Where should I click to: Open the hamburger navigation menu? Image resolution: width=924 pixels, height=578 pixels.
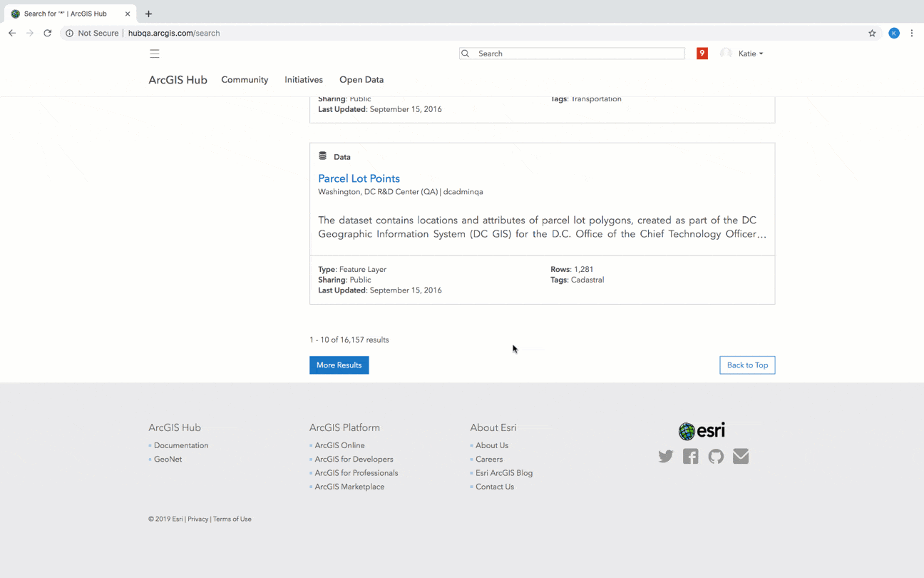(x=155, y=54)
